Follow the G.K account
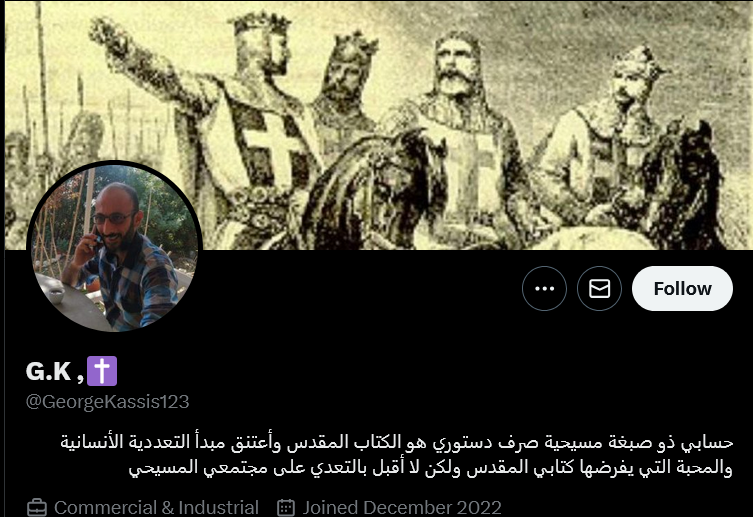Image resolution: width=753 pixels, height=517 pixels. tap(682, 289)
